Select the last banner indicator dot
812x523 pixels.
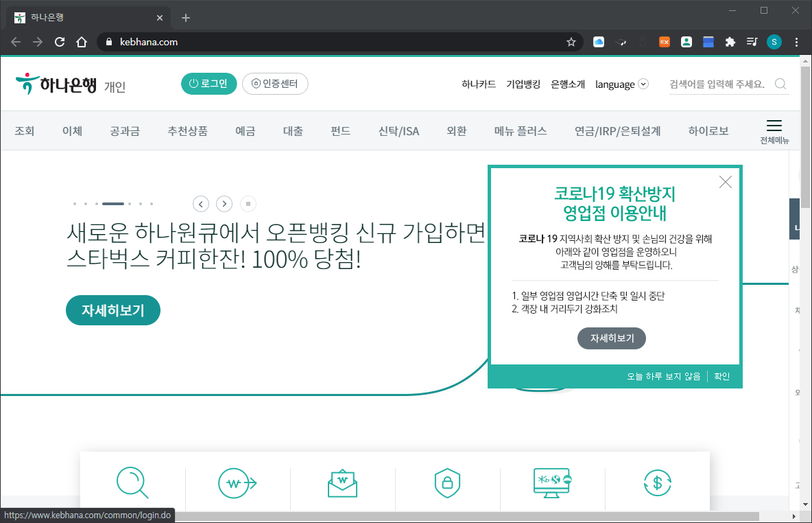coord(151,204)
